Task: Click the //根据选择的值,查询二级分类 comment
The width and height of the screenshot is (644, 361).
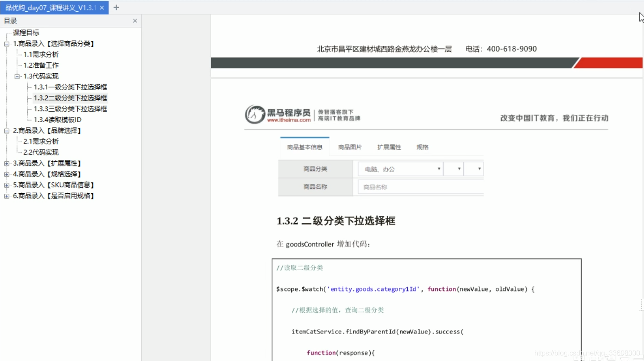Action: [337, 310]
